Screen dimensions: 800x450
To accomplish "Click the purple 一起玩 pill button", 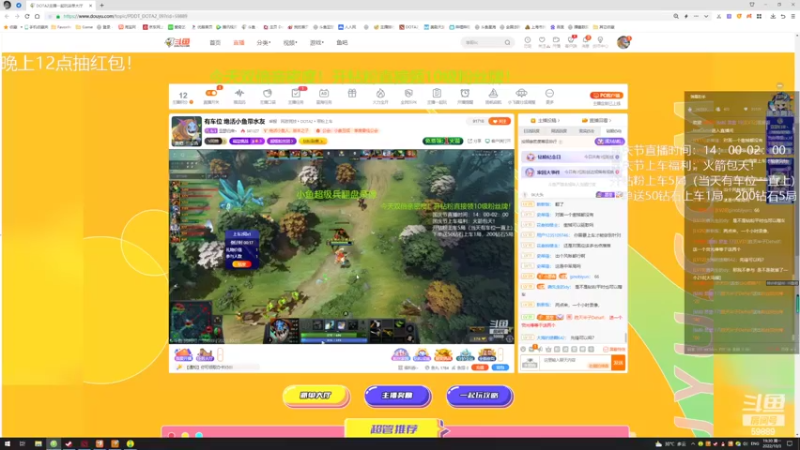I will [480, 395].
